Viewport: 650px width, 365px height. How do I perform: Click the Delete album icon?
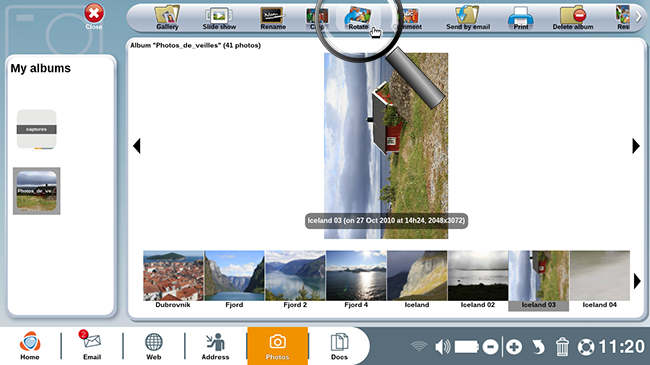pos(572,17)
